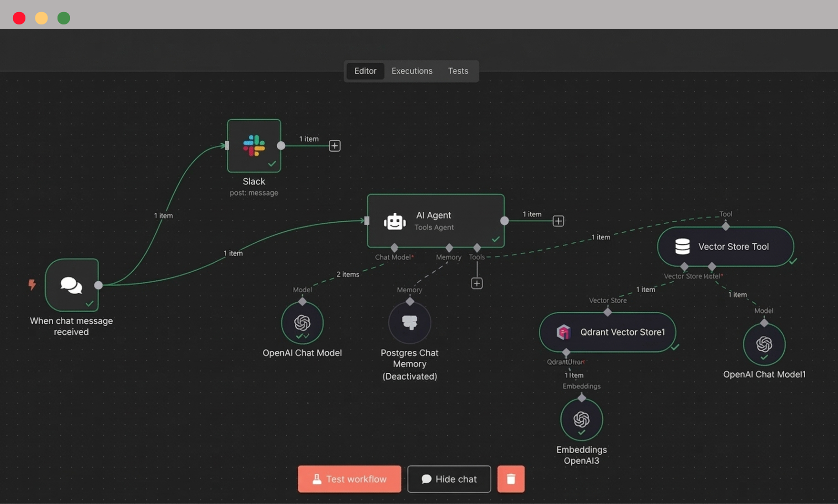Click the OpenAI Chat Model1 node icon
Viewport: 838px width, 504px height.
764,344
